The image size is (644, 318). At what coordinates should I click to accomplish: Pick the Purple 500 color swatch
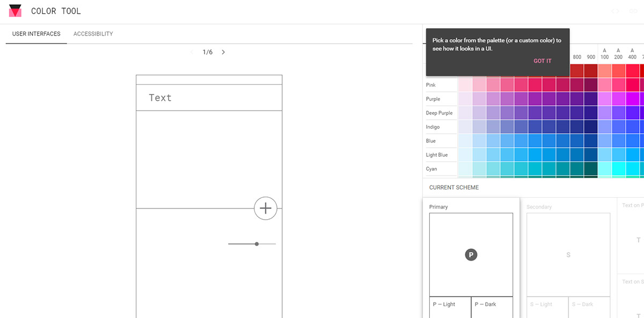pyautogui.click(x=535, y=99)
